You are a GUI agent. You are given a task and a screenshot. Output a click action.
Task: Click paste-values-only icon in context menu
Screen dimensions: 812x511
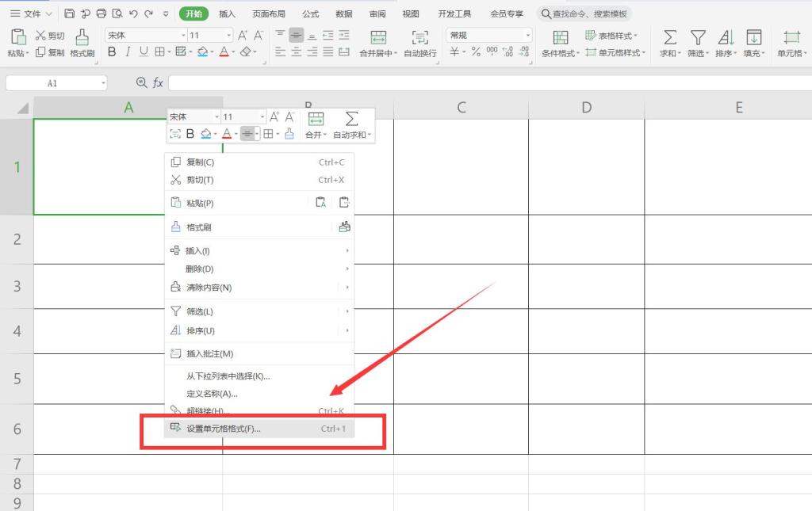[320, 202]
